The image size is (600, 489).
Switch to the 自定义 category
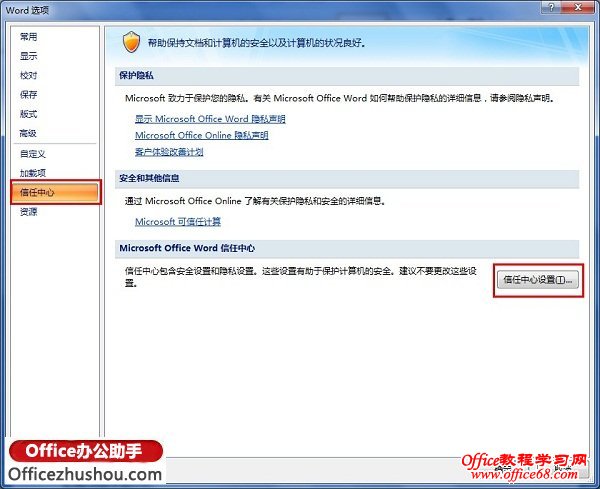click(33, 154)
